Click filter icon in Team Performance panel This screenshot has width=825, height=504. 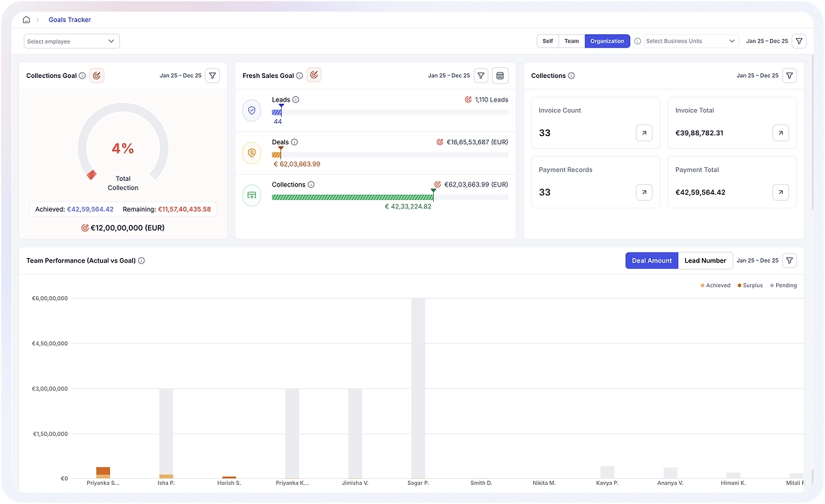pos(790,260)
